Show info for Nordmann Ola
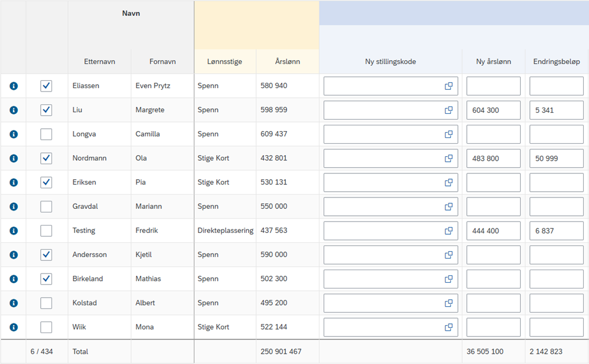 point(14,159)
